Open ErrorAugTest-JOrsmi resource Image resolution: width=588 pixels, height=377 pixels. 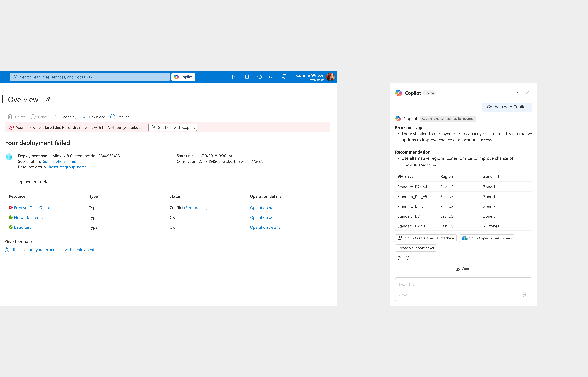(x=32, y=208)
